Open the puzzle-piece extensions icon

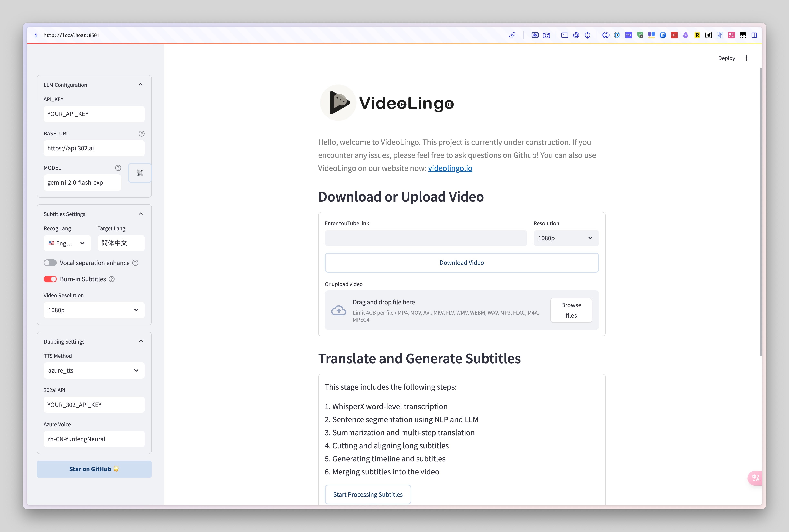(606, 35)
